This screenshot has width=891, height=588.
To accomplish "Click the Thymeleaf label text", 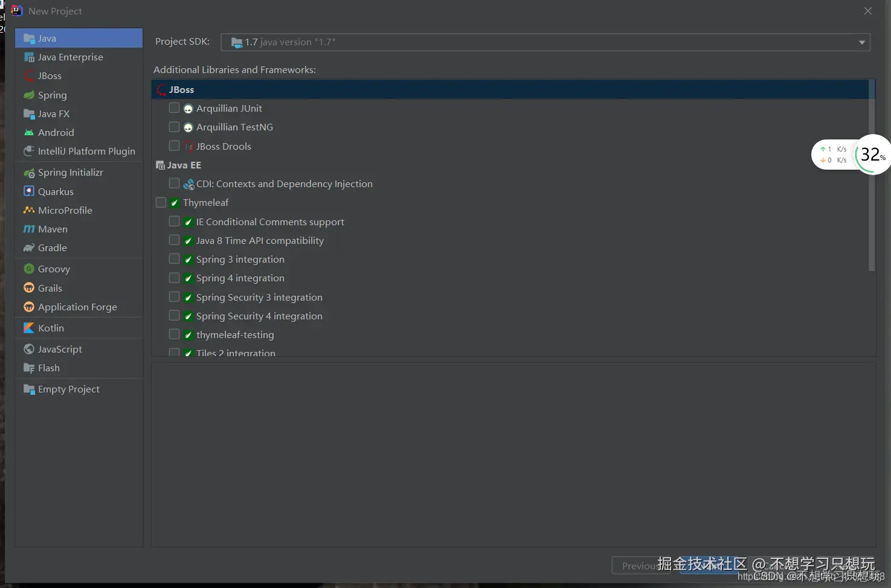I will (x=206, y=203).
